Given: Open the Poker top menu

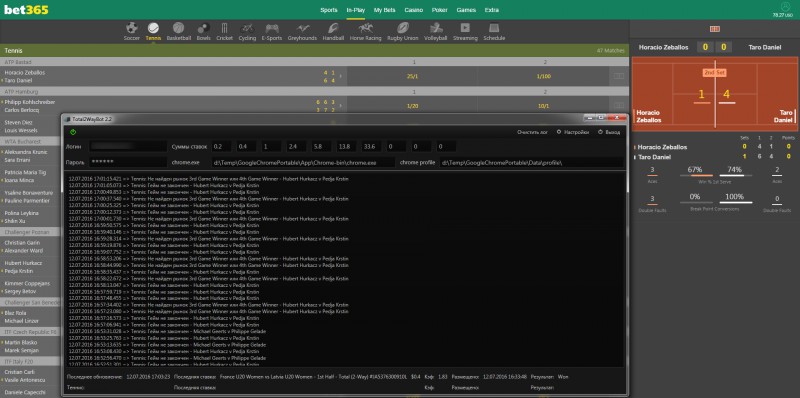Looking at the screenshot, I should coord(440,10).
